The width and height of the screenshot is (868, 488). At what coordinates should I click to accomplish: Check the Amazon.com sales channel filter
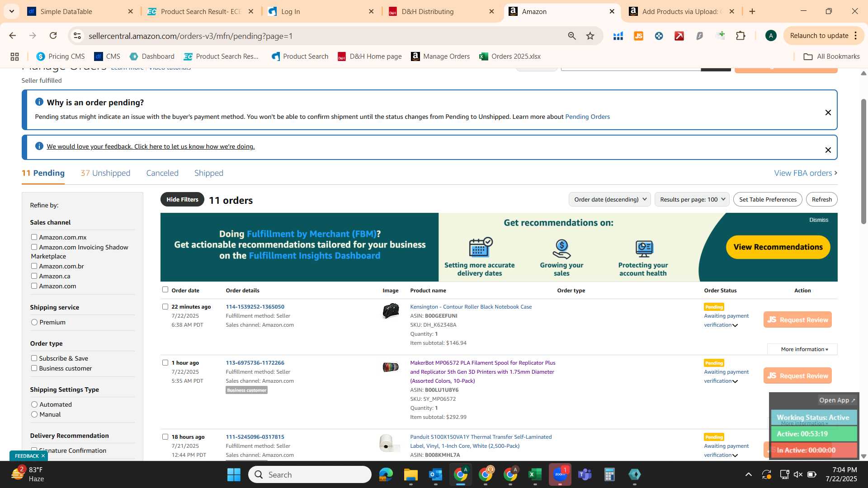(x=34, y=286)
